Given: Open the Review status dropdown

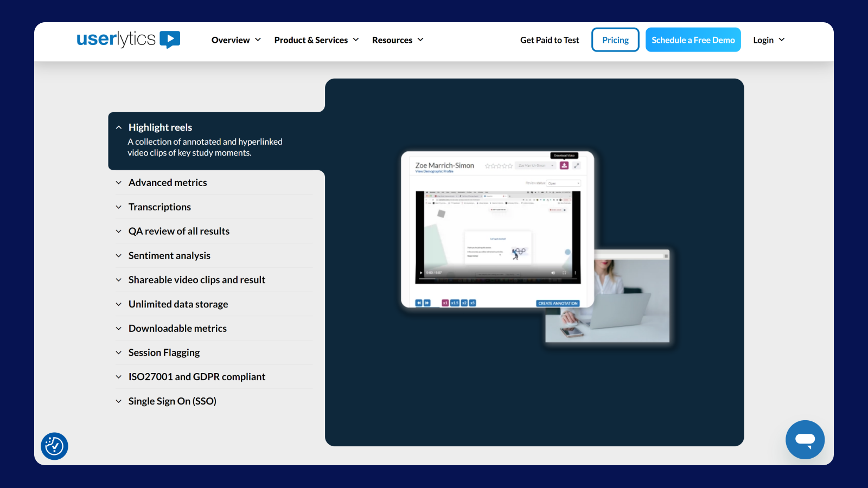Looking at the screenshot, I should [x=563, y=183].
